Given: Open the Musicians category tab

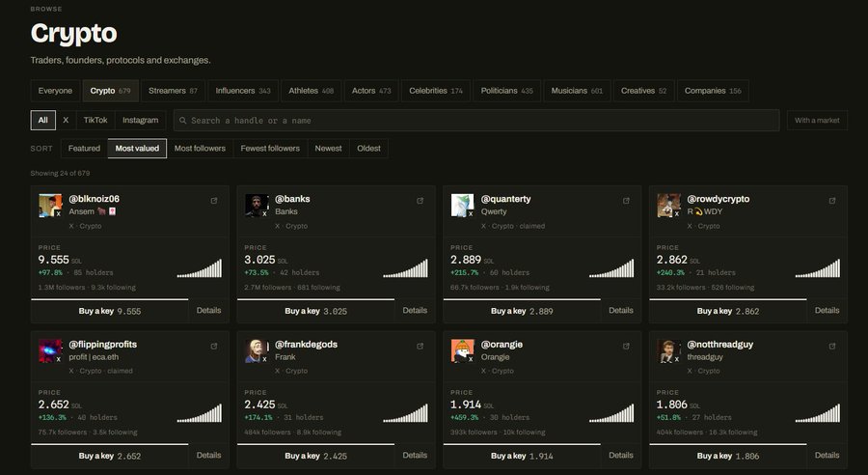Looking at the screenshot, I should (x=577, y=91).
